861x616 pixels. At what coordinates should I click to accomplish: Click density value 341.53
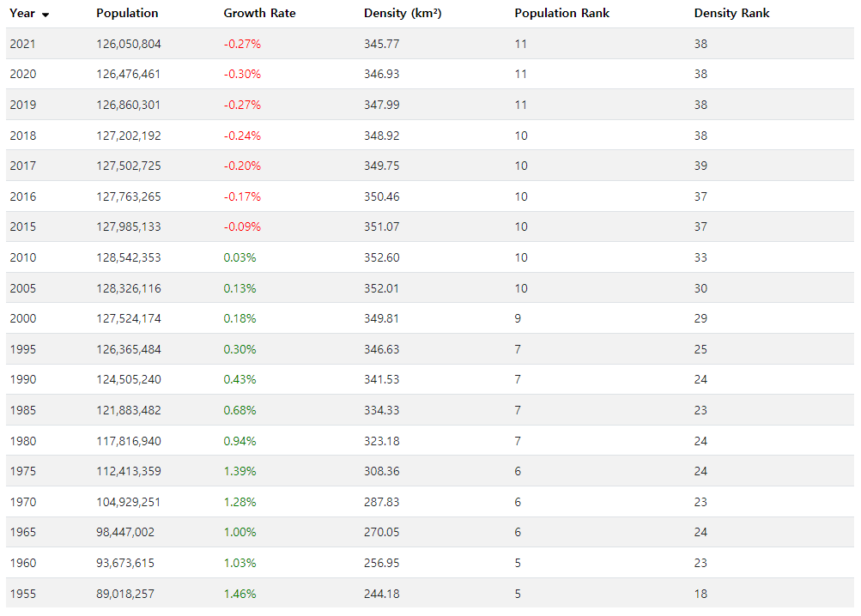coord(382,379)
